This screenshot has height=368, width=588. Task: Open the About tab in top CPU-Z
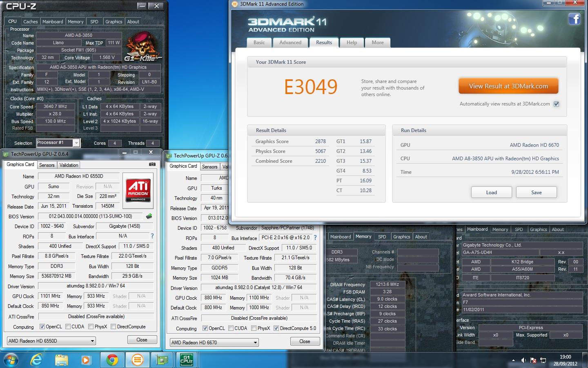click(x=133, y=22)
